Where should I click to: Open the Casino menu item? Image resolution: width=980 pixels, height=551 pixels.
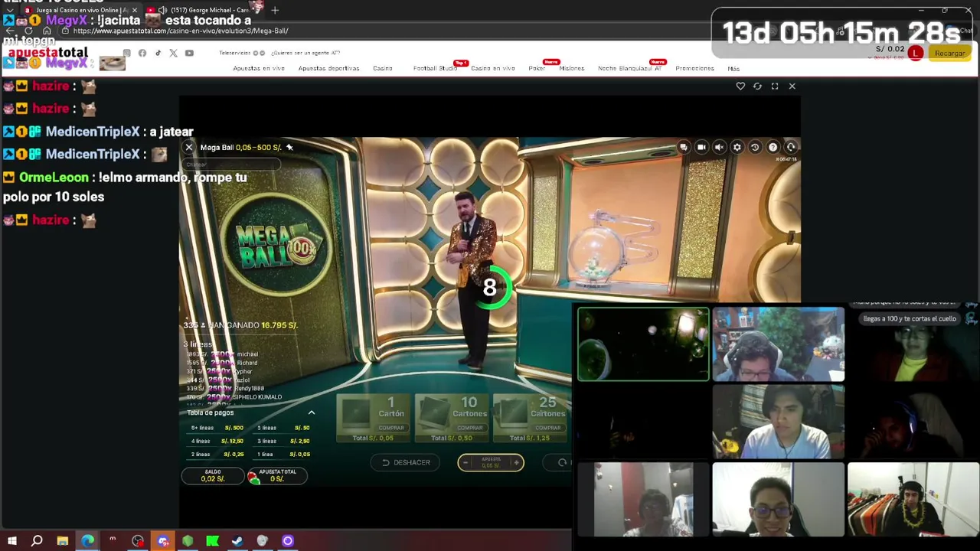tap(383, 68)
